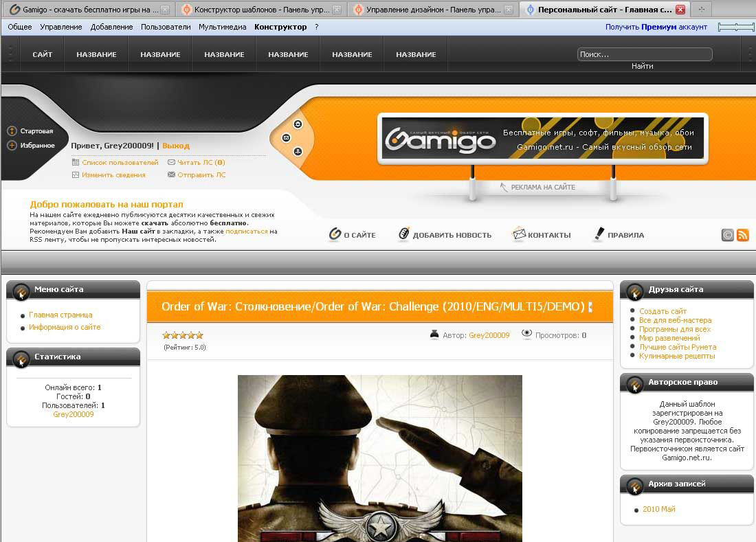Click author link Grey200009 in post
Viewport: 756px width, 542px height.
coord(489,335)
